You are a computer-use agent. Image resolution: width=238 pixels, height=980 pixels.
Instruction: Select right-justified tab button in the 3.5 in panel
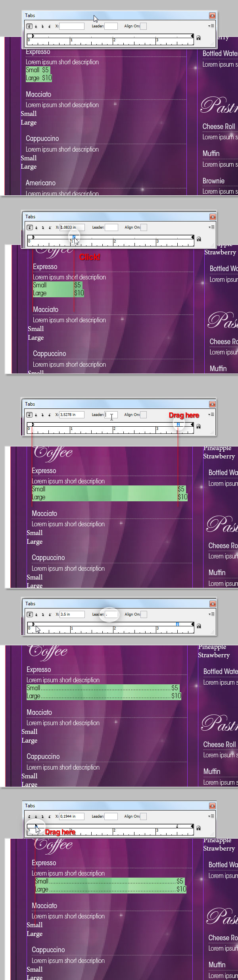click(x=43, y=614)
